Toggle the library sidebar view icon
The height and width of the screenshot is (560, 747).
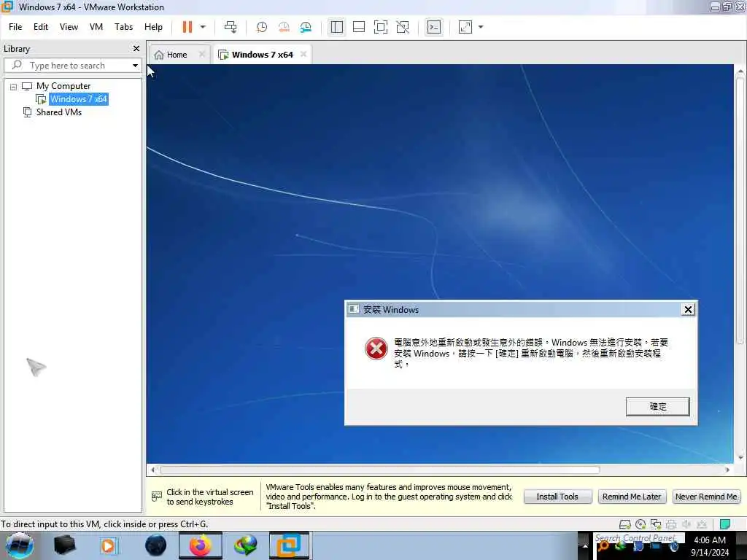(x=337, y=27)
